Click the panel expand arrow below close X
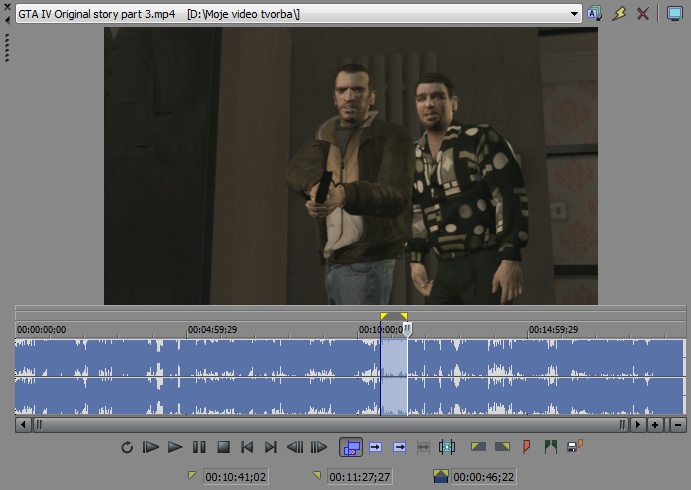This screenshot has width=691, height=490. click(x=7, y=20)
